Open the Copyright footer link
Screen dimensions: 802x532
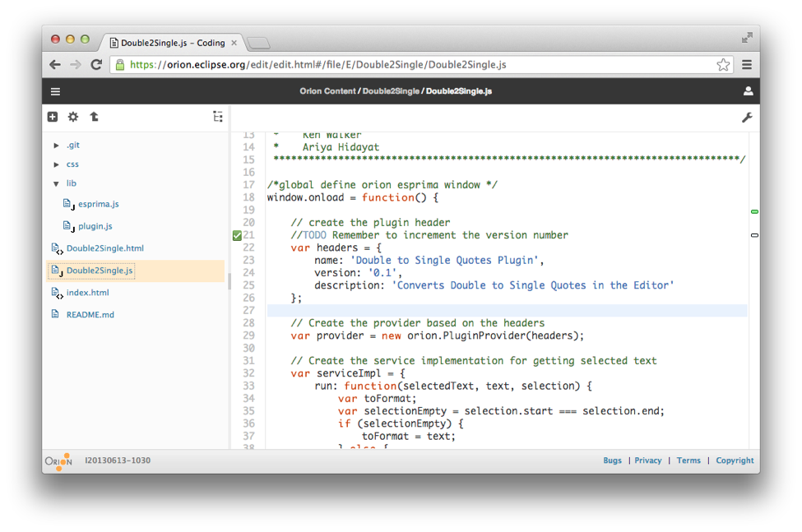coord(735,460)
